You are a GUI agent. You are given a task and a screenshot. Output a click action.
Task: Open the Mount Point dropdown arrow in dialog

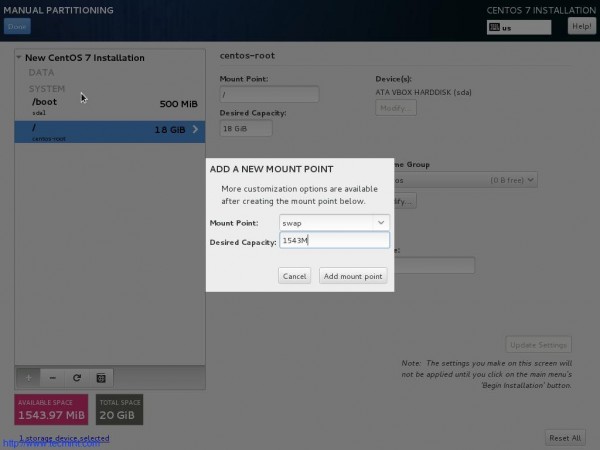[381, 222]
